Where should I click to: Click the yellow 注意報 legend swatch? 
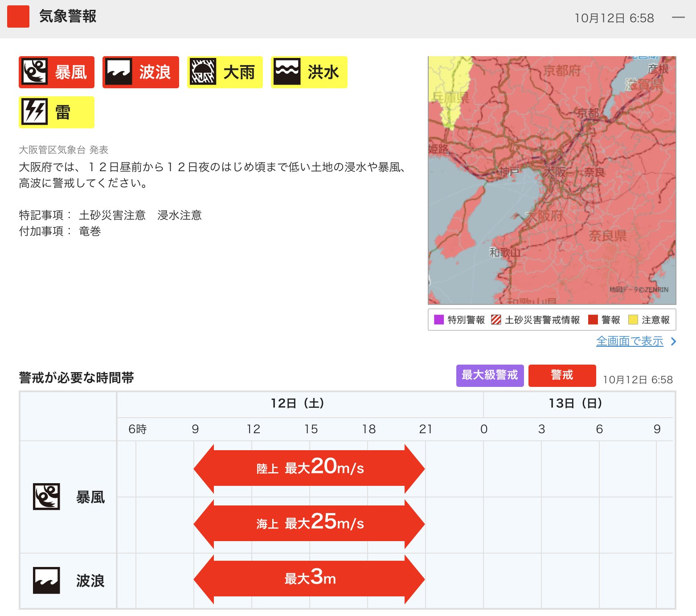[633, 320]
